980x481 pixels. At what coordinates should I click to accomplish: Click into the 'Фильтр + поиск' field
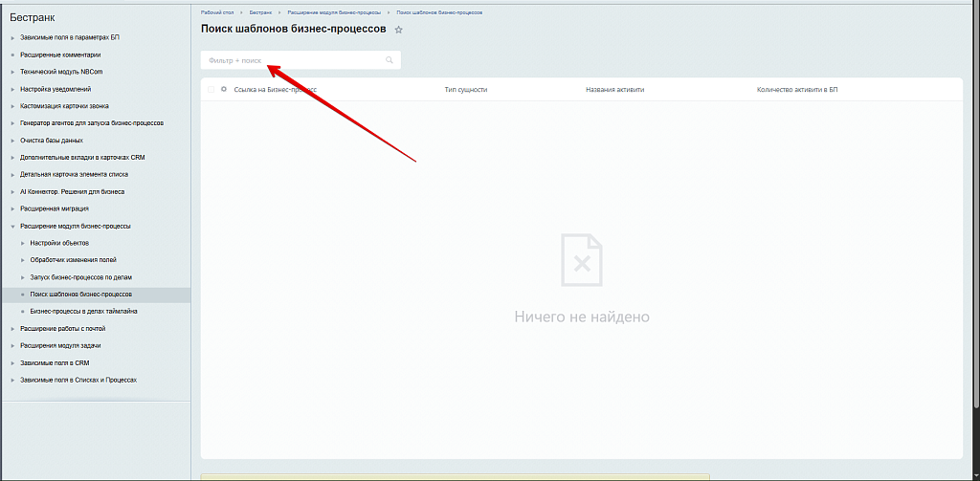point(287,60)
